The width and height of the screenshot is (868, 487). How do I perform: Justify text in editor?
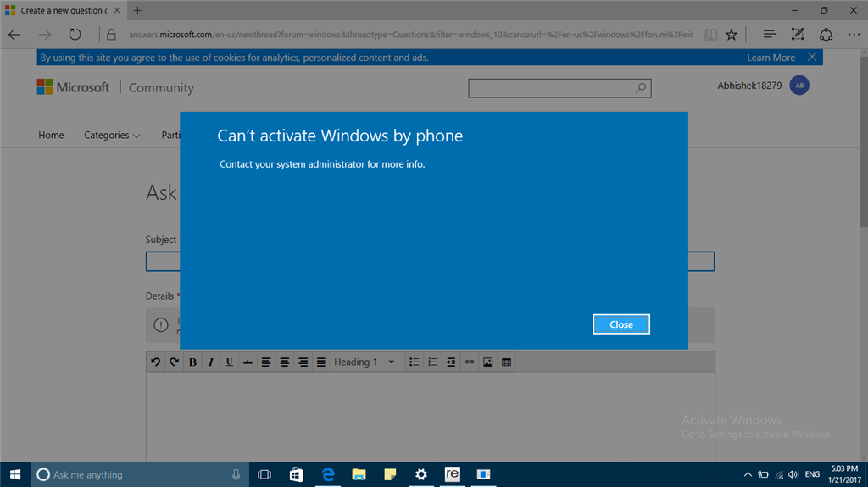[321, 362]
